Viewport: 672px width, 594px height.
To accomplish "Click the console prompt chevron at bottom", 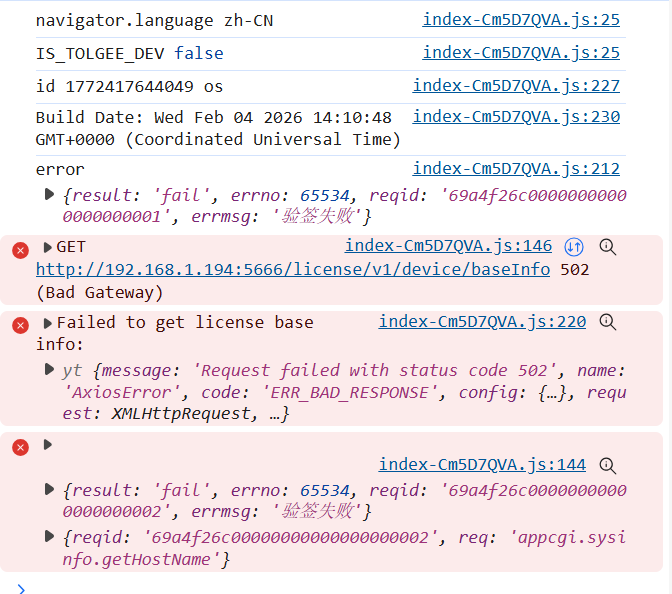I will click(x=22, y=588).
